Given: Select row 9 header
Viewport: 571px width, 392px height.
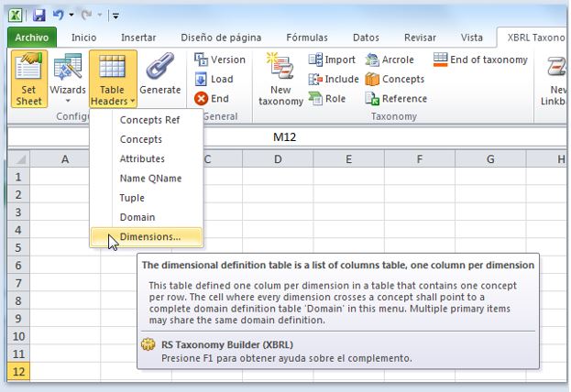Looking at the screenshot, I should 18,319.
